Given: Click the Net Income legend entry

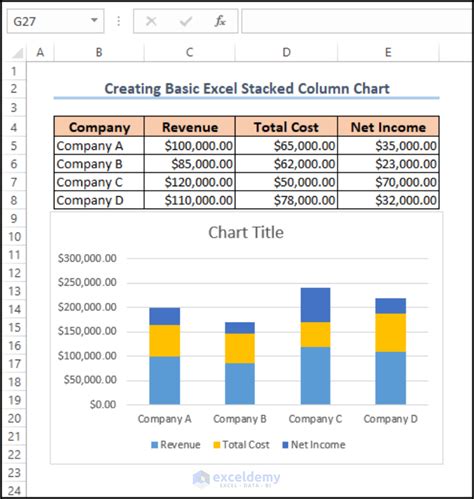Looking at the screenshot, I should coord(314,445).
